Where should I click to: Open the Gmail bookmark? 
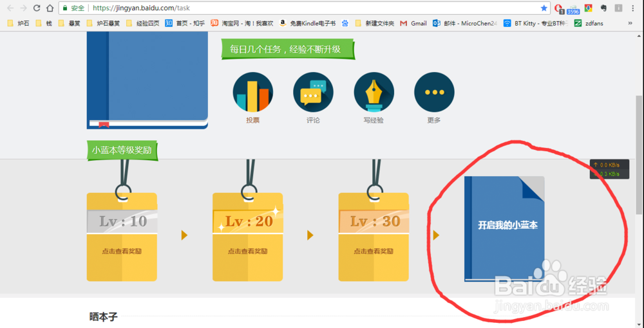coord(413,23)
